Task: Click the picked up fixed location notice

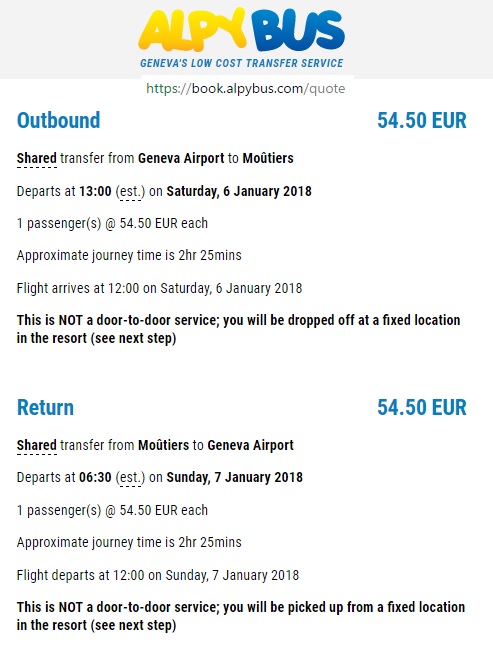Action: coord(241,616)
